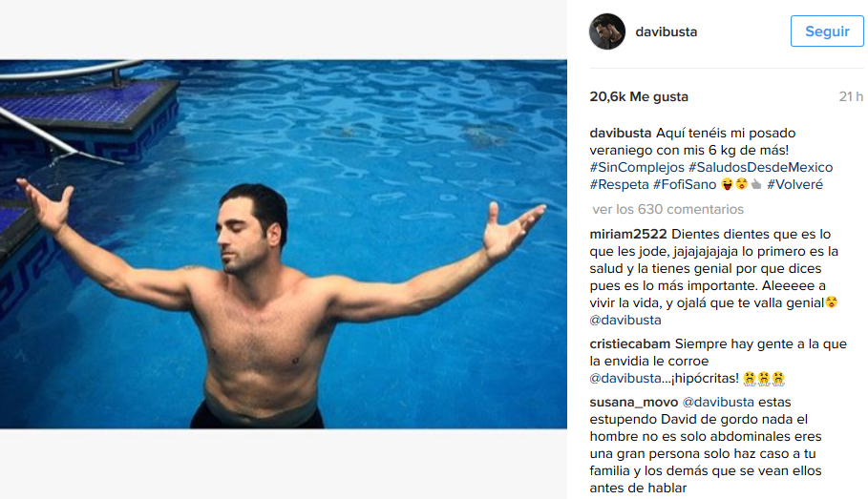Open the #FofiSano hashtag

click(685, 185)
